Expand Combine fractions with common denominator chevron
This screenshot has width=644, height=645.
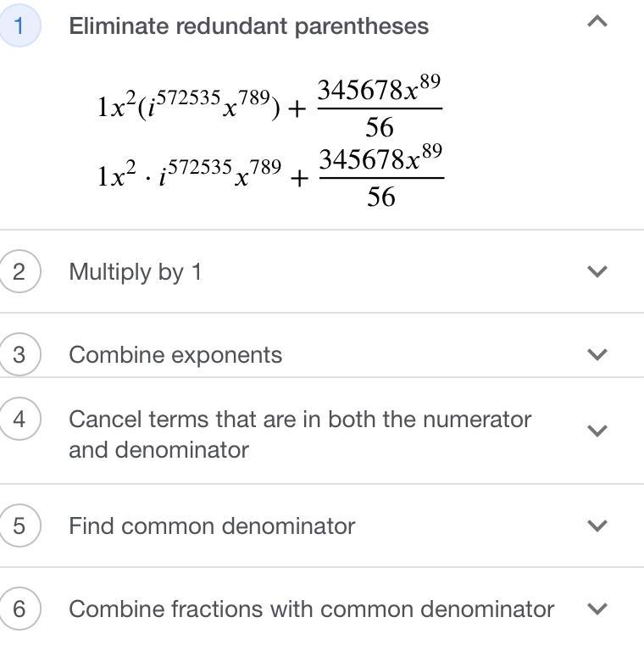click(x=597, y=609)
